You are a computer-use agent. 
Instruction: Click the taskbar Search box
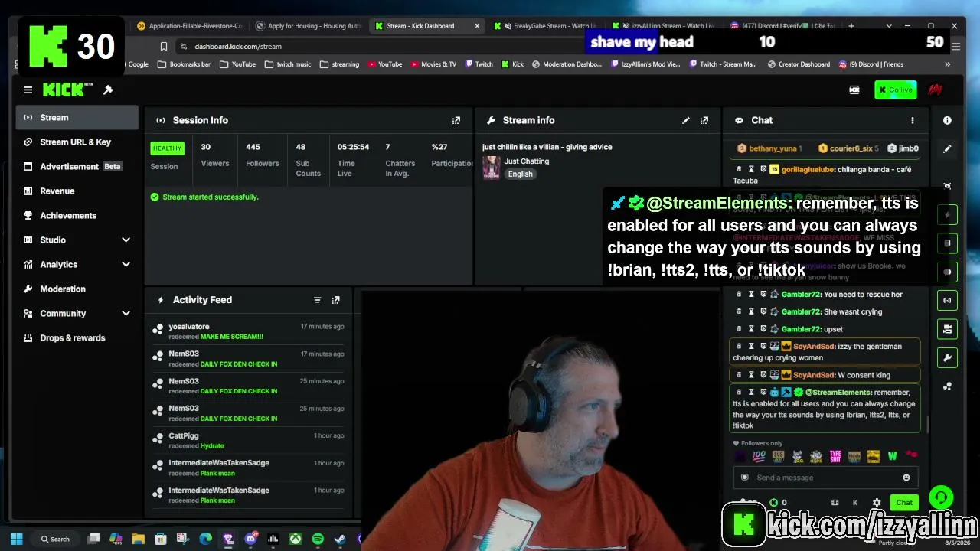(x=55, y=539)
